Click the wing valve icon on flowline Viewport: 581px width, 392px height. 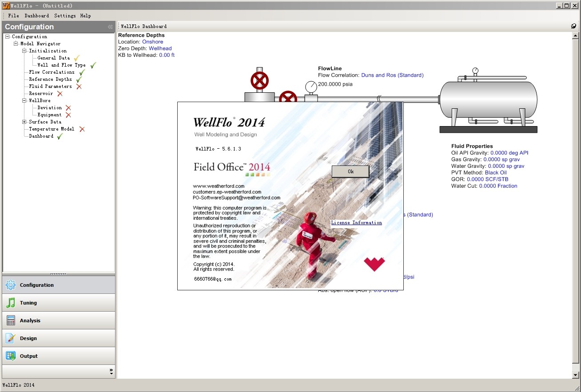pos(288,96)
